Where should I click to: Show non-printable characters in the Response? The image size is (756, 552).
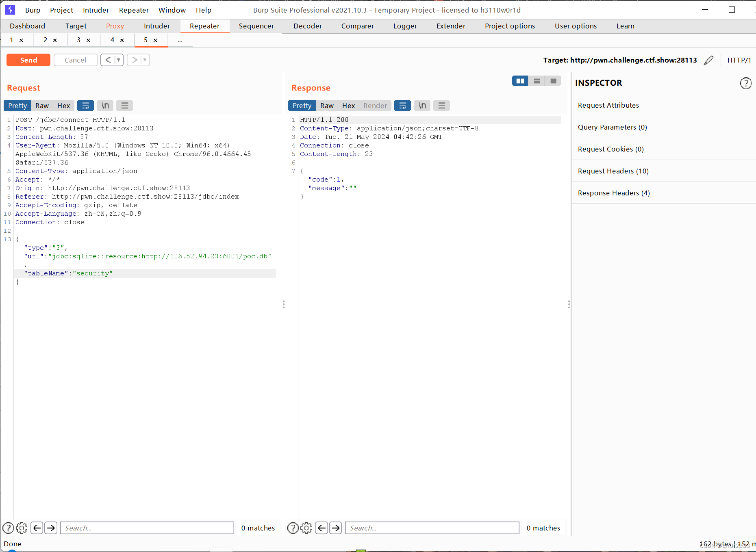click(422, 106)
